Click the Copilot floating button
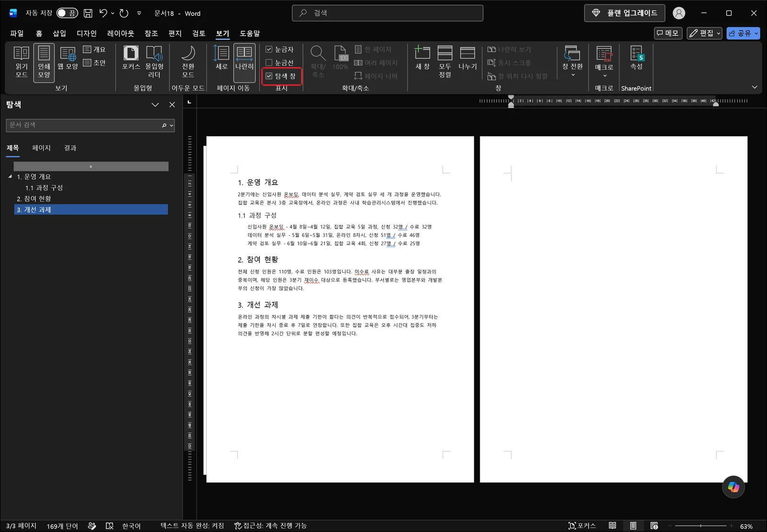 click(x=733, y=487)
